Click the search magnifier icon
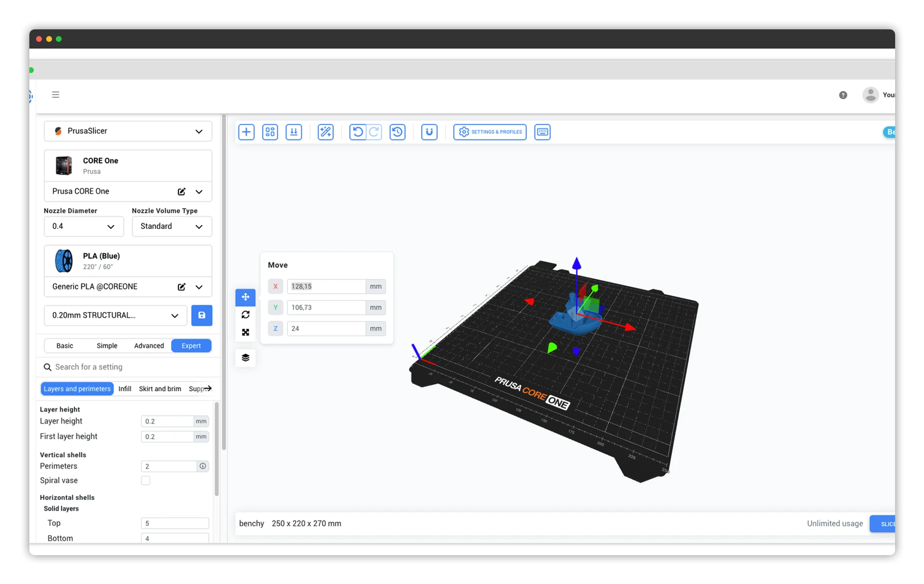Screen dimensions: 924x584 [x=48, y=368]
